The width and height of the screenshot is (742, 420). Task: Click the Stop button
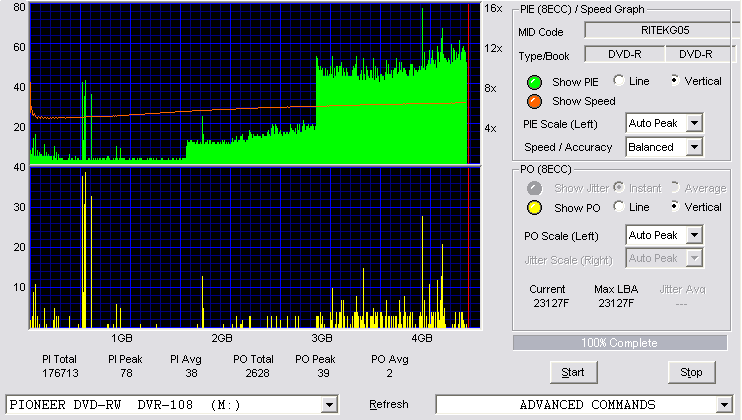pyautogui.click(x=691, y=373)
